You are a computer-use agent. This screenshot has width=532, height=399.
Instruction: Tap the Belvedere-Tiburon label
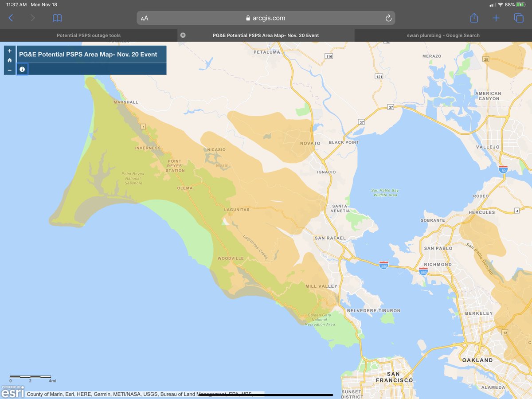pyautogui.click(x=373, y=311)
